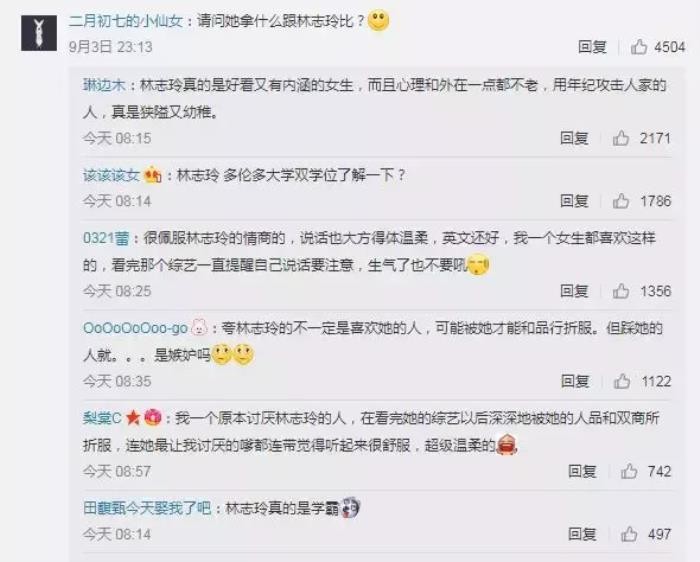Open 梨棠C username link

[x=102, y=418]
